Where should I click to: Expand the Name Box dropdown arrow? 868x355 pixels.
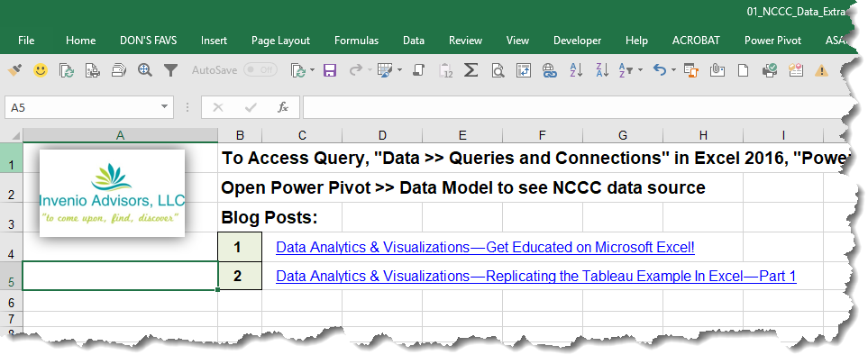point(164,106)
